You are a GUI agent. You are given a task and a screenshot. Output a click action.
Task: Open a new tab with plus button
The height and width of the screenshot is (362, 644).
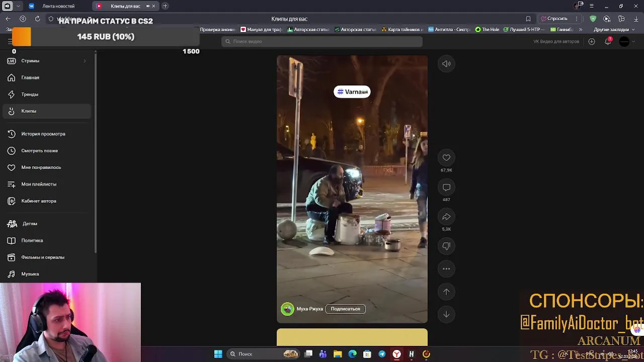point(165,6)
